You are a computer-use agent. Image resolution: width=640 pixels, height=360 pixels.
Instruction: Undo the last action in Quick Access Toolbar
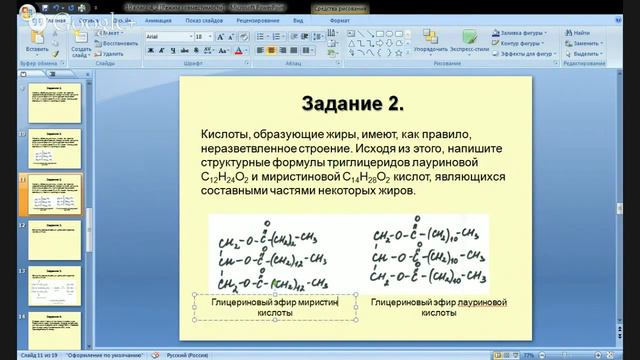pyautogui.click(x=56, y=8)
